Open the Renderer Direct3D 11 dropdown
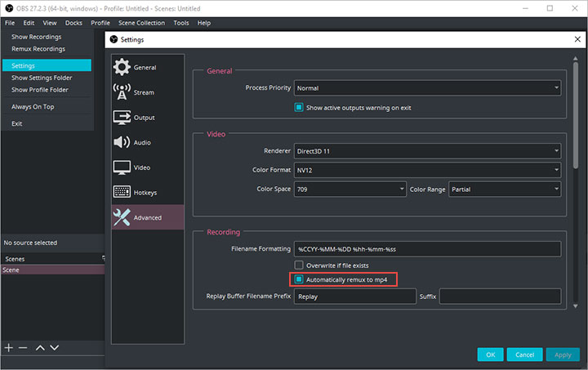The width and height of the screenshot is (588, 370). pos(427,151)
